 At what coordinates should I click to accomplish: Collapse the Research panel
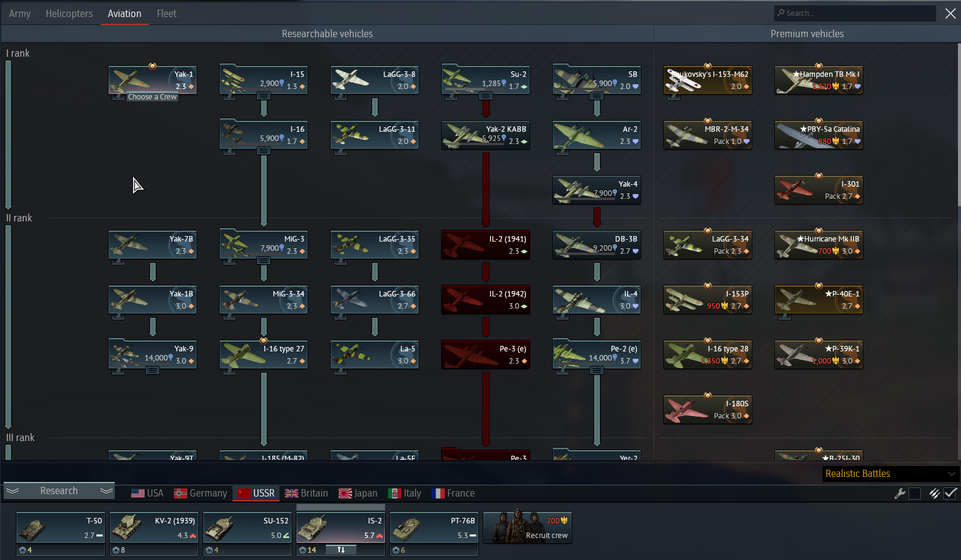pos(59,491)
